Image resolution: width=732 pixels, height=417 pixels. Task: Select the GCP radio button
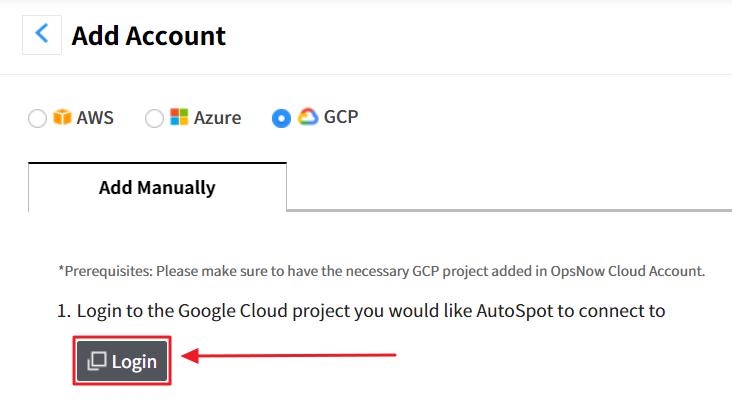tap(281, 118)
